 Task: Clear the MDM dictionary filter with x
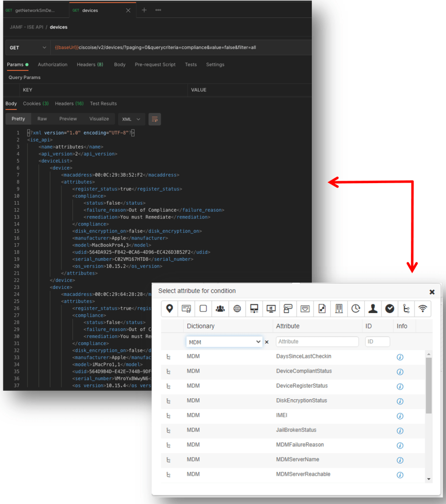click(267, 342)
